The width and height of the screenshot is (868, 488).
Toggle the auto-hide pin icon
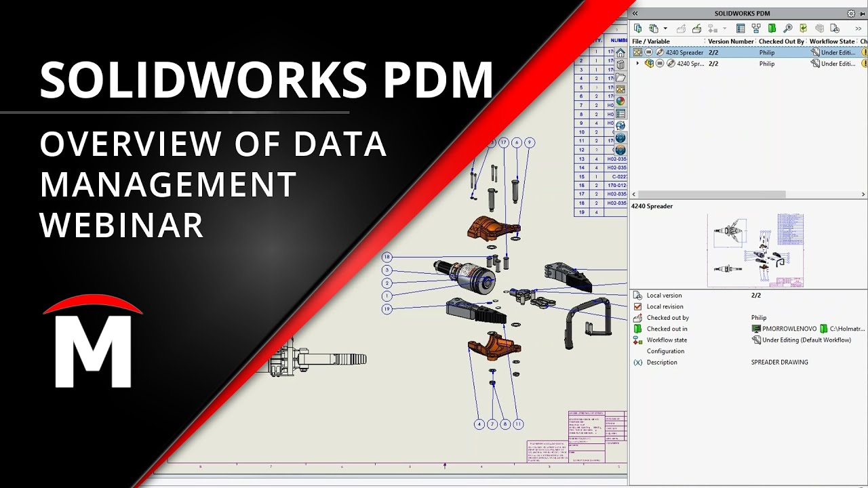point(862,14)
